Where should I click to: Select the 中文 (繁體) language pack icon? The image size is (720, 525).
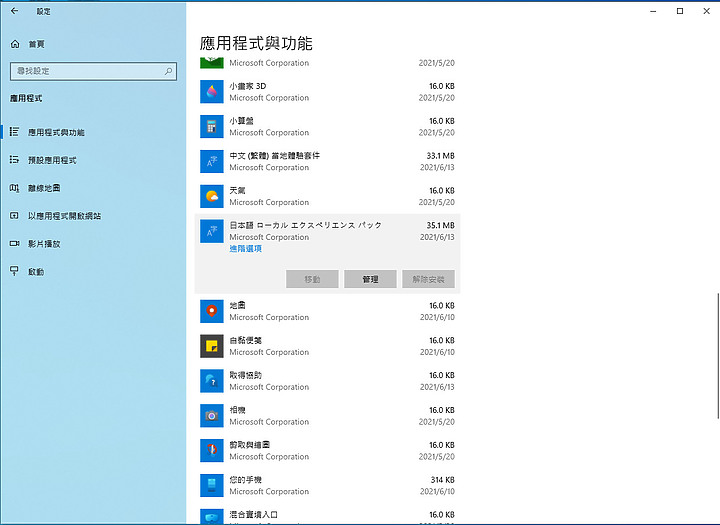click(x=212, y=161)
